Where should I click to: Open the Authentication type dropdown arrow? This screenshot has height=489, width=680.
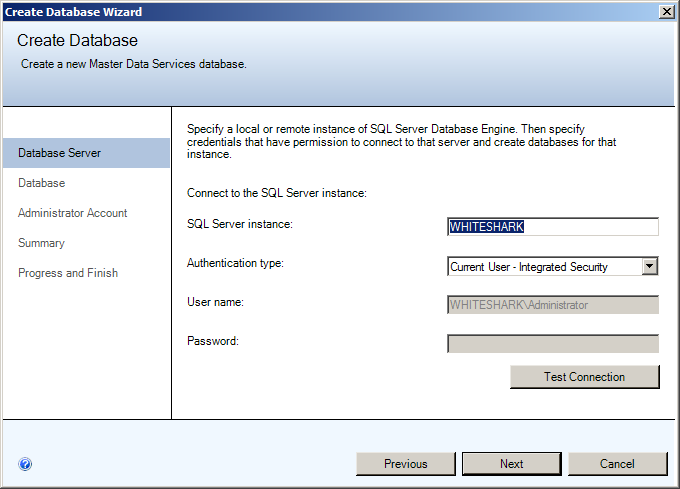point(650,266)
